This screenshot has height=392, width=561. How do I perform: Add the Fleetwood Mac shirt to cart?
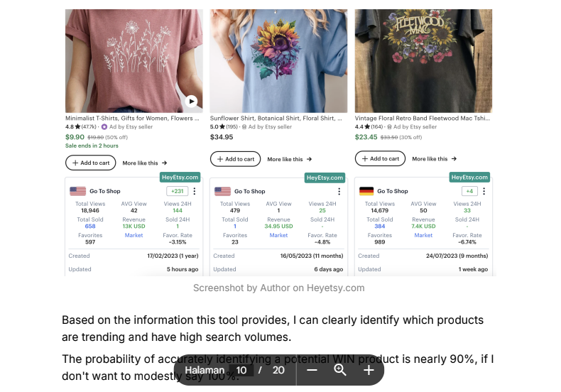(380, 158)
